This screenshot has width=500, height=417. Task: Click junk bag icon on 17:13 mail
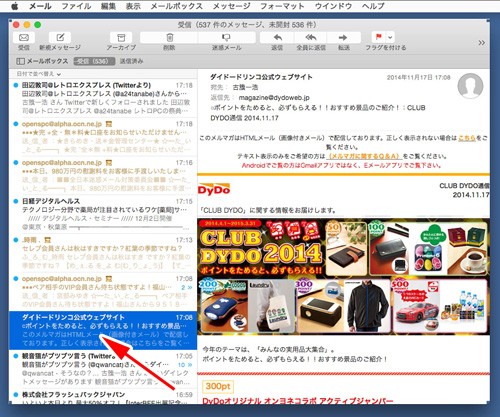pyautogui.click(x=47, y=240)
